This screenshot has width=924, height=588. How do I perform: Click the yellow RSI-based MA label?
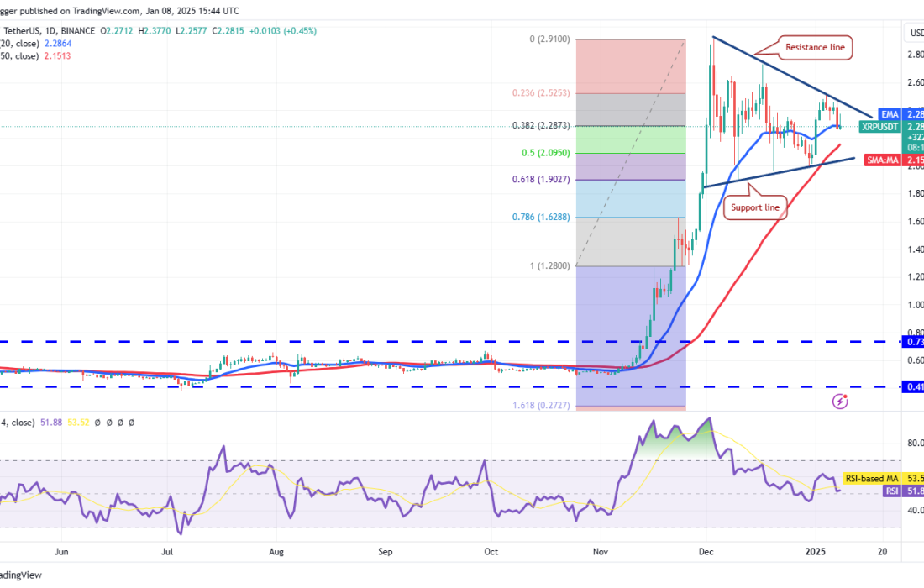(871, 478)
